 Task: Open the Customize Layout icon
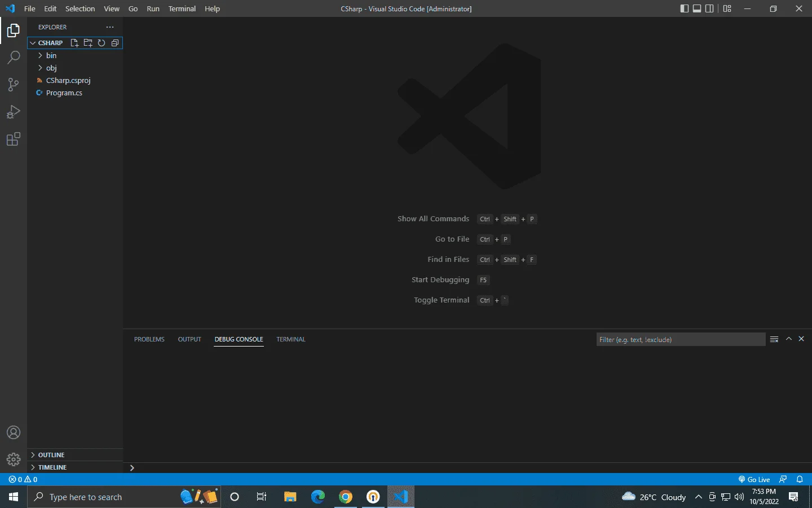pos(727,8)
